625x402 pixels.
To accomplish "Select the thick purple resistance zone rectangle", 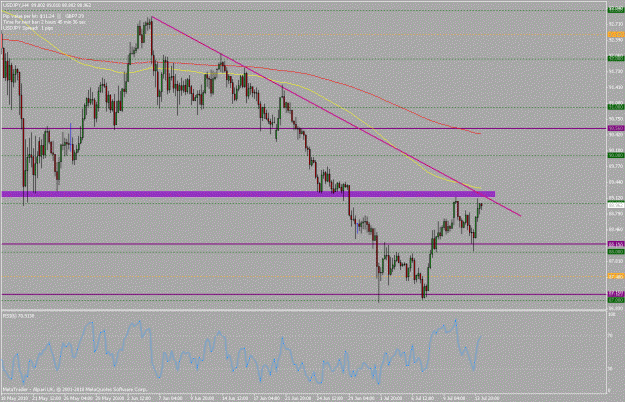I will click(248, 194).
